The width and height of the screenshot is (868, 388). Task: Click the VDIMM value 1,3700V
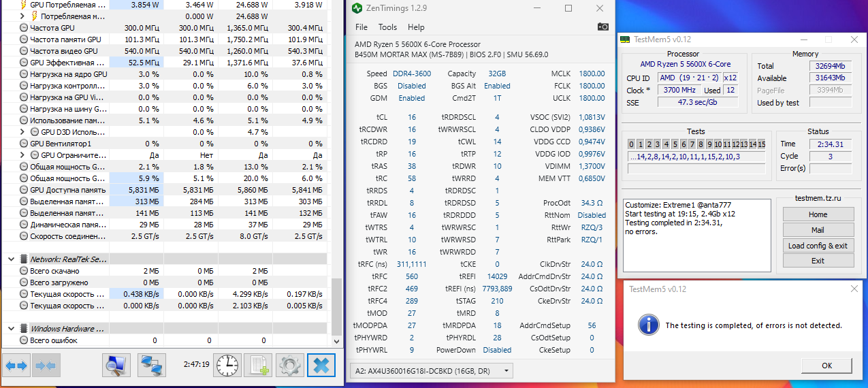click(x=591, y=166)
